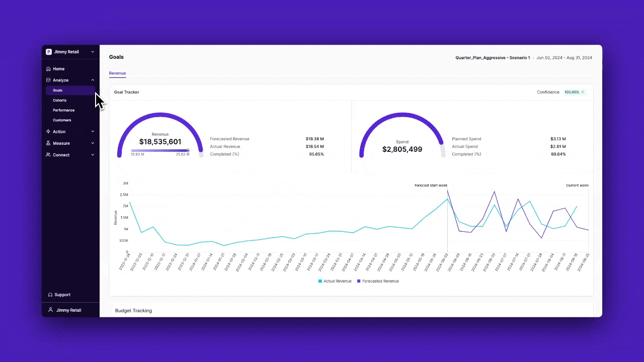Collapse the Analyze section chevron
The image size is (644, 362).
(x=93, y=80)
